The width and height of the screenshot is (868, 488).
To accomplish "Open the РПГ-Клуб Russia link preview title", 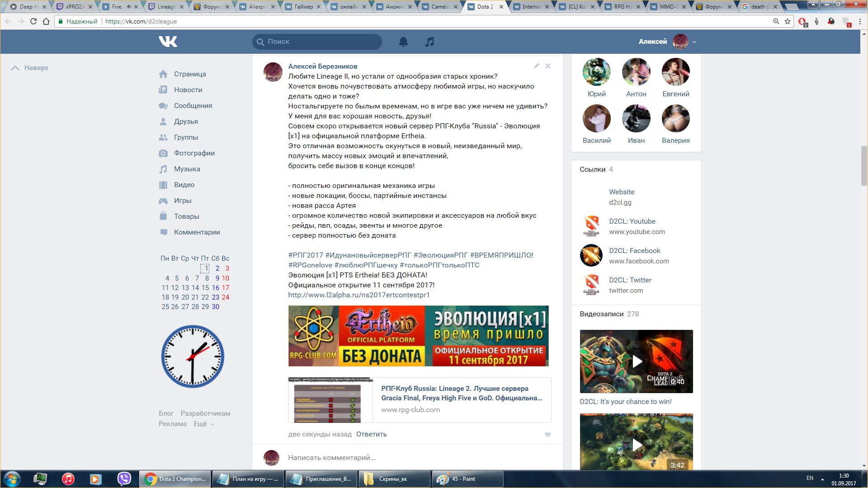I will click(x=462, y=393).
